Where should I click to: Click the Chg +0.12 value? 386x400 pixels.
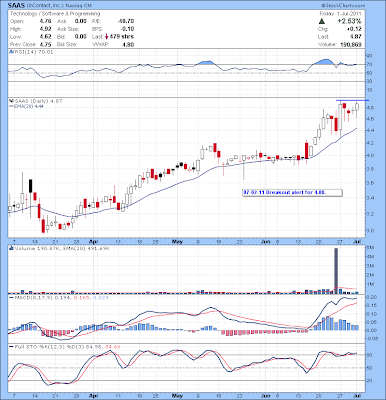pyautogui.click(x=355, y=29)
